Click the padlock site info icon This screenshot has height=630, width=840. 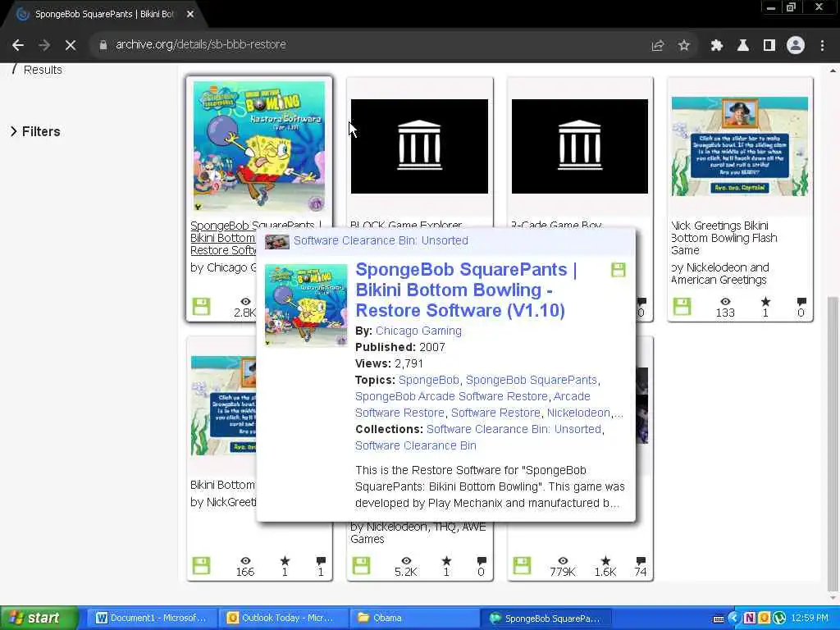point(103,45)
